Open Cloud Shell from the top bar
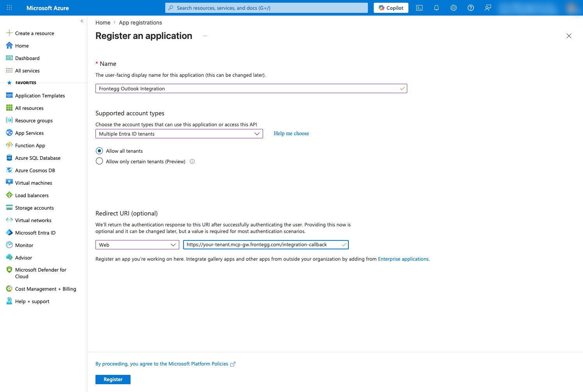The width and height of the screenshot is (583, 392). (x=419, y=8)
